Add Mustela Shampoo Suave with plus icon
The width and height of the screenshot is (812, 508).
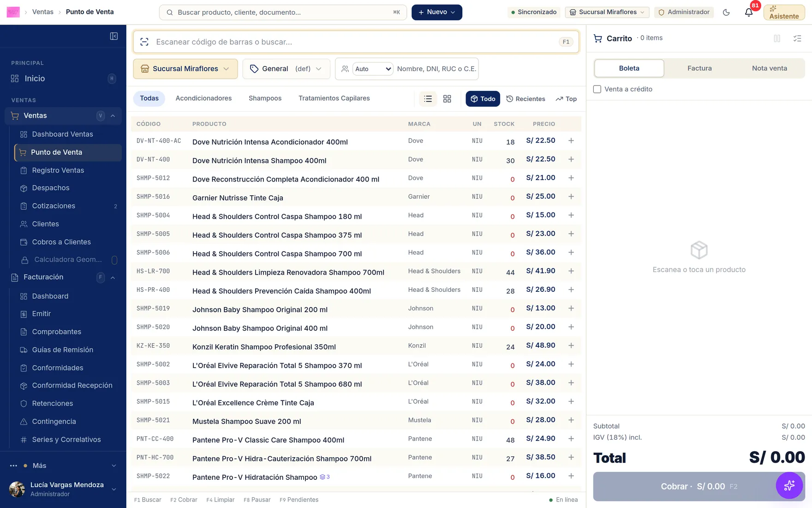(x=571, y=420)
